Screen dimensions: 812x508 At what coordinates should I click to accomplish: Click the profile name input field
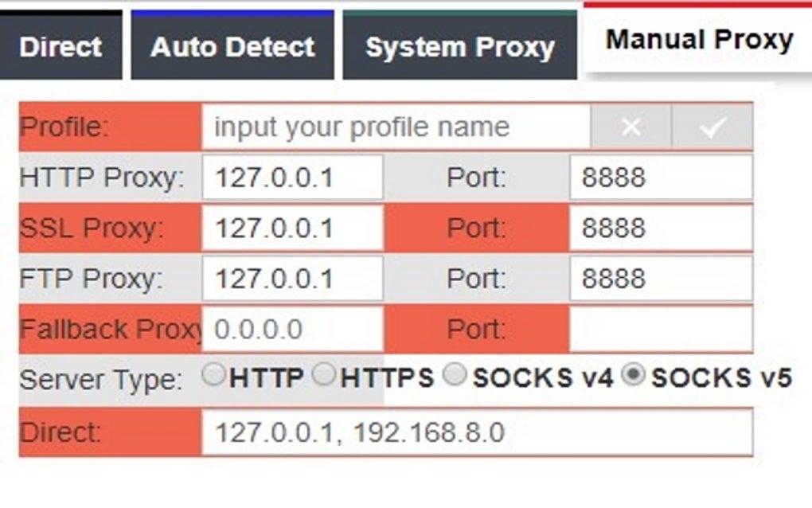396,127
